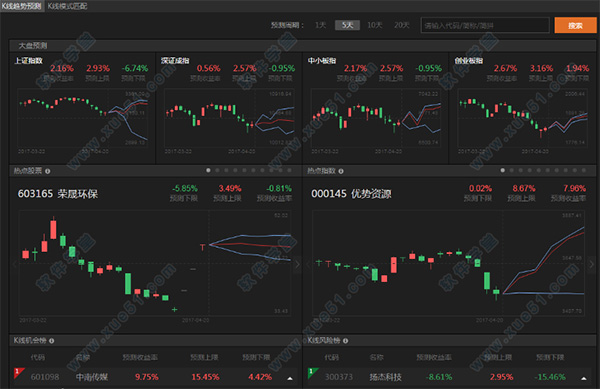Go to previous hot stock via left arrow
Image resolution: width=600 pixels, height=389 pixels.
15,264
